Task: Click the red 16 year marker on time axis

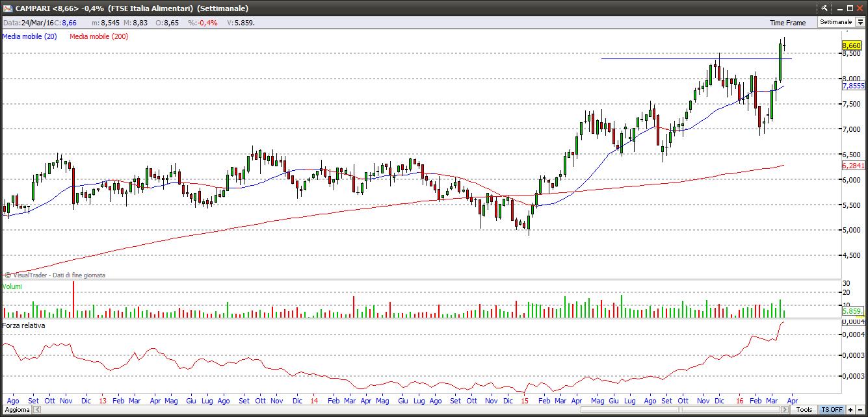Action: (740, 401)
